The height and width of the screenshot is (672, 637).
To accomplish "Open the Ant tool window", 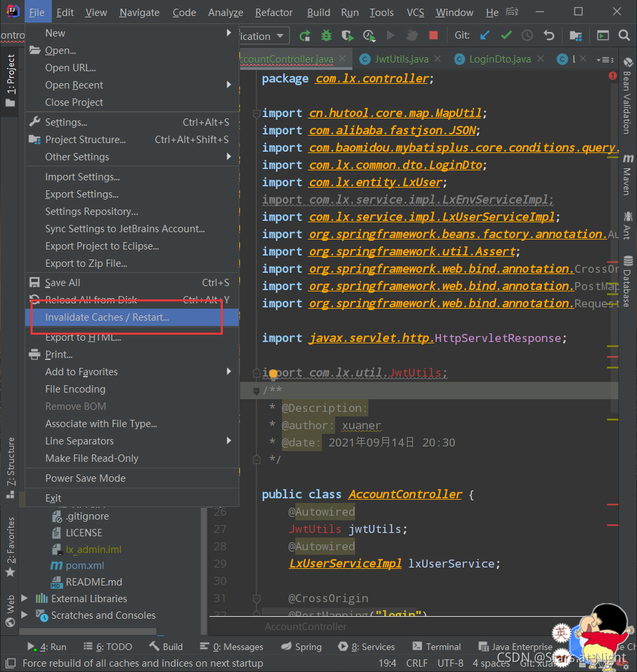I will coord(628,225).
